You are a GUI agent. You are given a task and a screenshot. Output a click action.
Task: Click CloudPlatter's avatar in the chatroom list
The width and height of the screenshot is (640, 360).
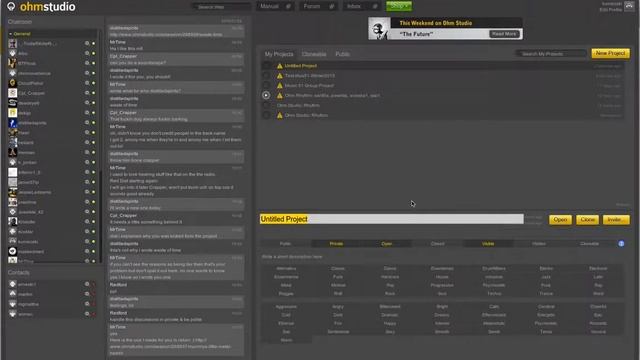(13, 83)
